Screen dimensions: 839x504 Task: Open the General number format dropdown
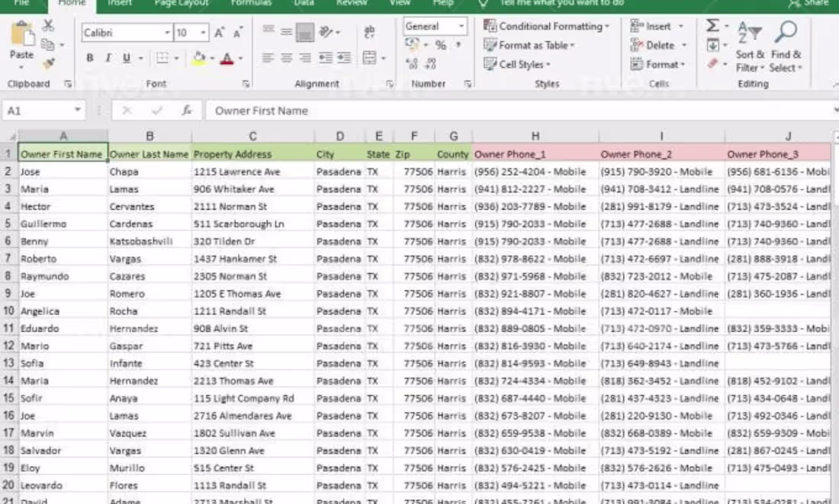(461, 25)
